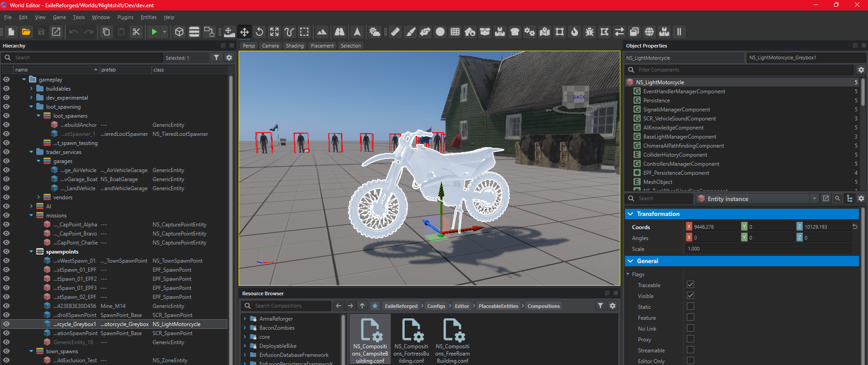The width and height of the screenshot is (868, 365).
Task: Select the scale tool icon
Action: click(274, 32)
